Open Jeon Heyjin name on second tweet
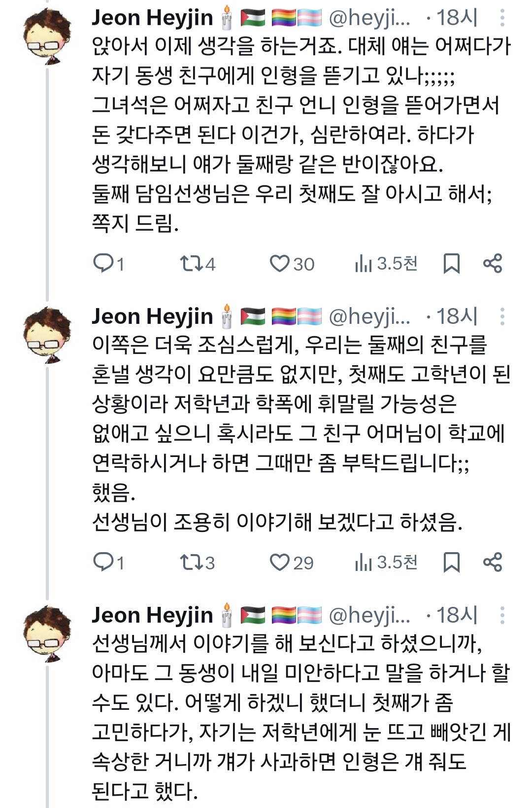The height and width of the screenshot is (808, 532). pyautogui.click(x=152, y=316)
